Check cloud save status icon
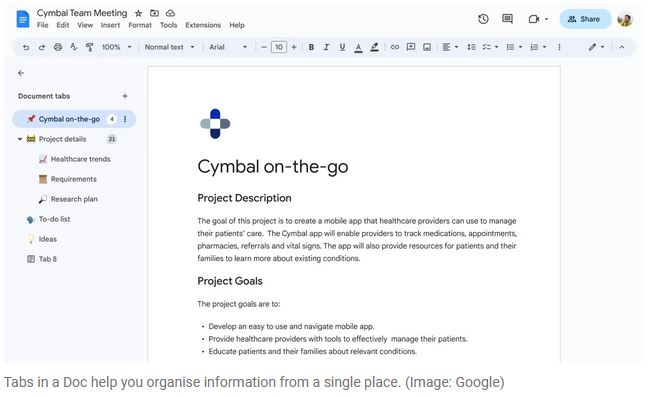 pos(170,13)
